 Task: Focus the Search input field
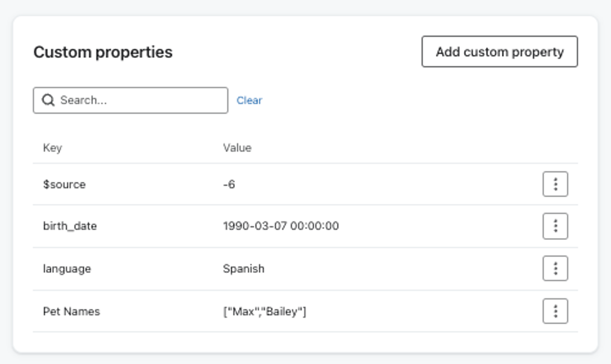tap(131, 100)
